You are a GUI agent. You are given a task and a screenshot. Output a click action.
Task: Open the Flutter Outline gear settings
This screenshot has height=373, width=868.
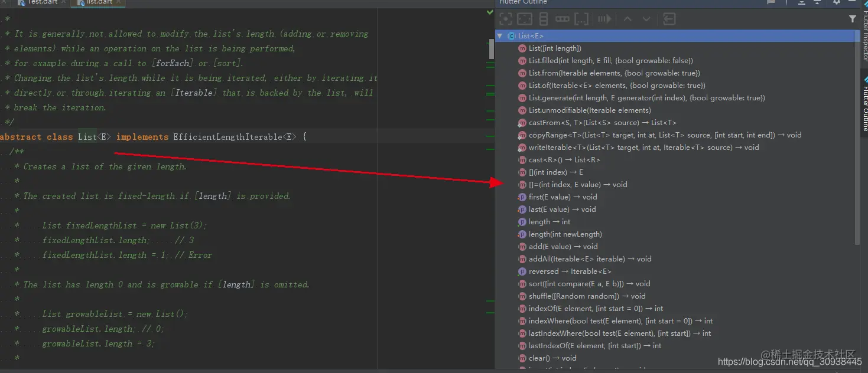[837, 2]
